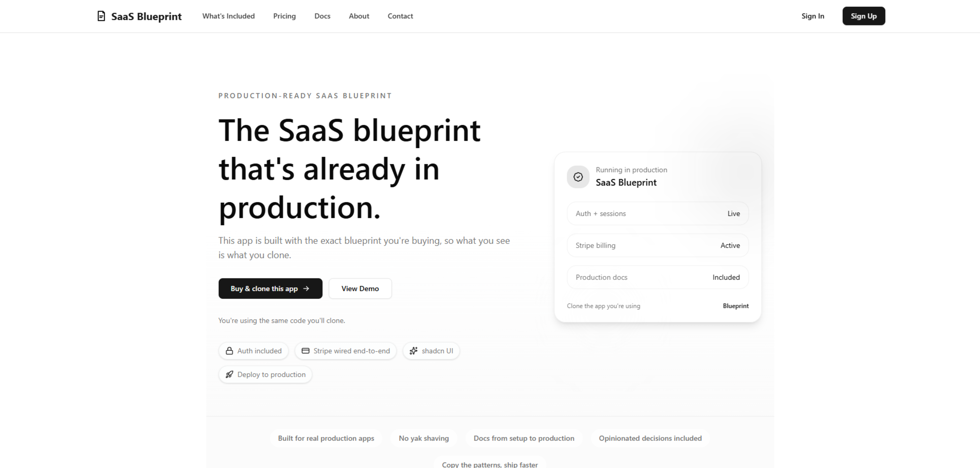This screenshot has width=980, height=468.
Task: Select the Stripe wired end-to-end chip
Action: click(x=346, y=351)
